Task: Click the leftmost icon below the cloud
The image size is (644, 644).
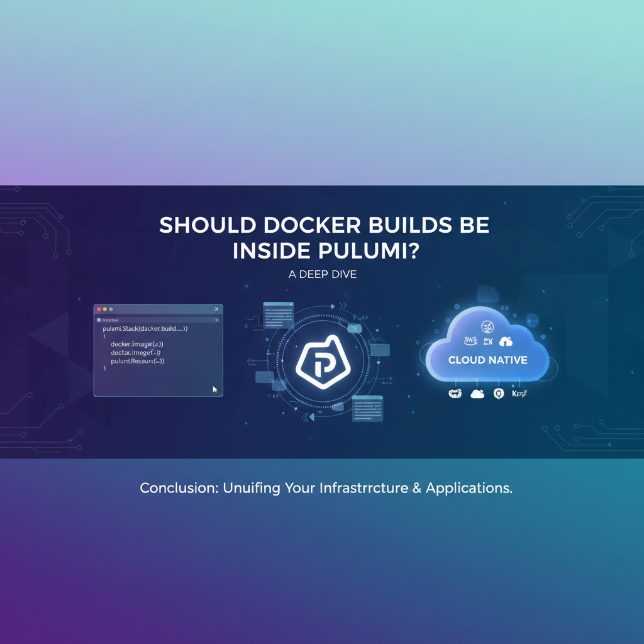Action: [455, 394]
